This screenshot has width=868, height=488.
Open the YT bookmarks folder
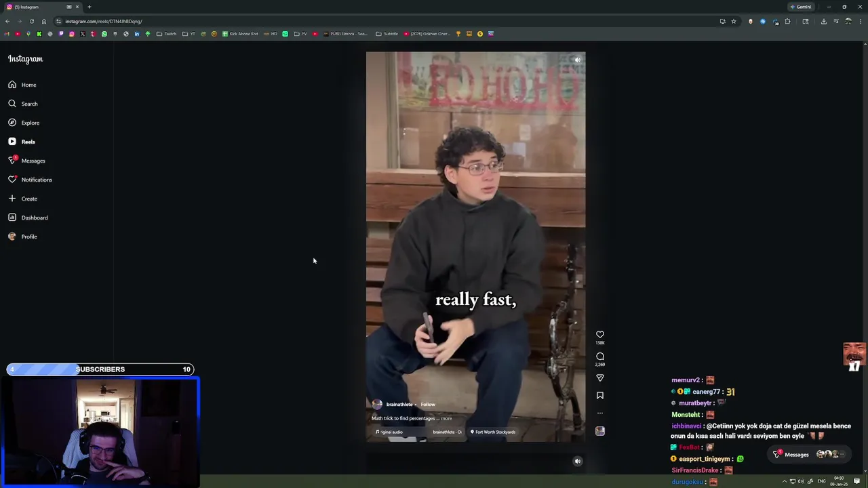(x=189, y=34)
